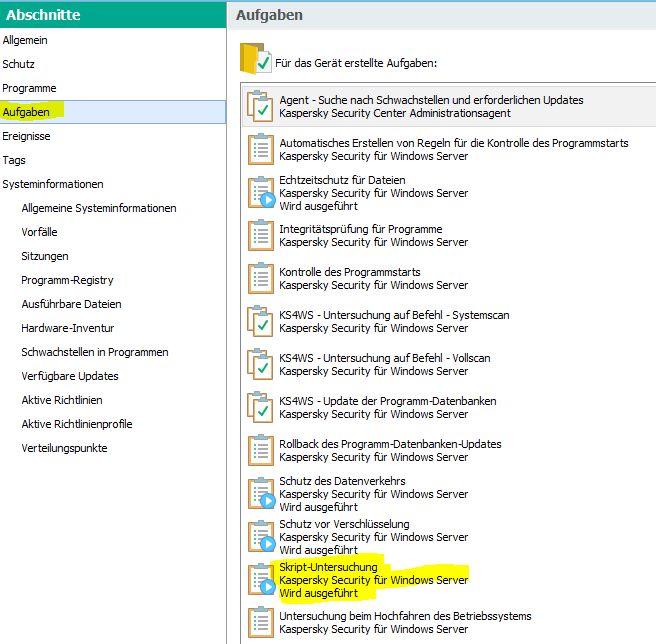656x644 pixels.
Task: Select task title Agent - Suche nach Schwachstellen
Action: (431, 100)
